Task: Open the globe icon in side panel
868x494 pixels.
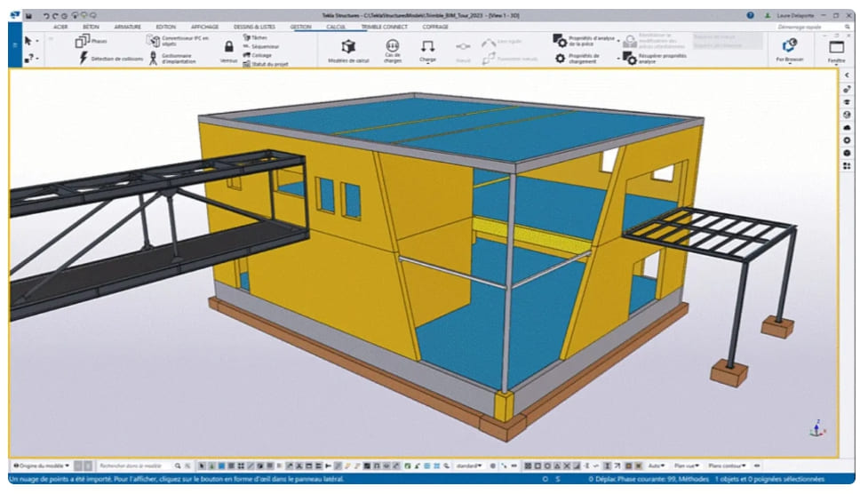Action: coord(847,115)
